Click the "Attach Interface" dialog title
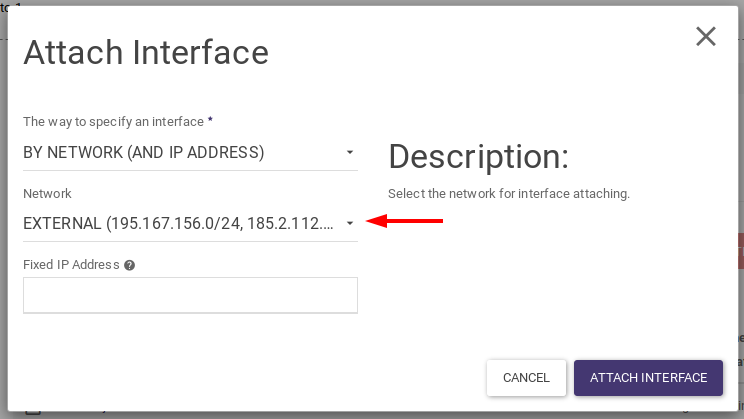The height and width of the screenshot is (419, 744). pyautogui.click(x=146, y=52)
